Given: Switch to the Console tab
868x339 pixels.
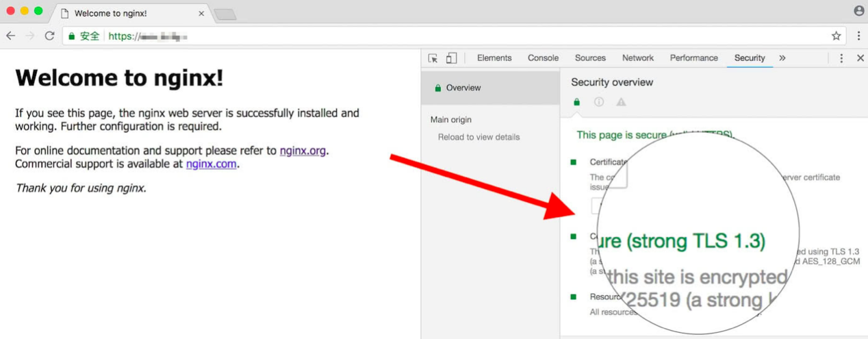Looking at the screenshot, I should (543, 58).
